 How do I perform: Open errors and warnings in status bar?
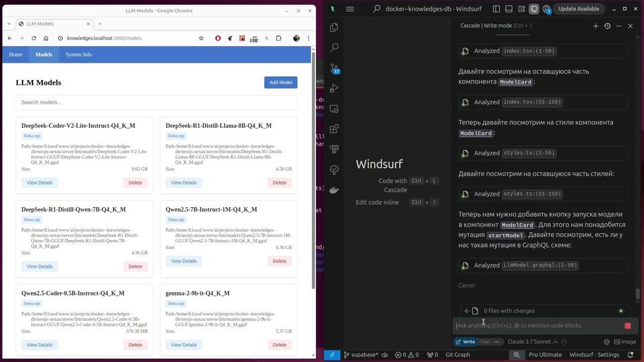coord(407,355)
